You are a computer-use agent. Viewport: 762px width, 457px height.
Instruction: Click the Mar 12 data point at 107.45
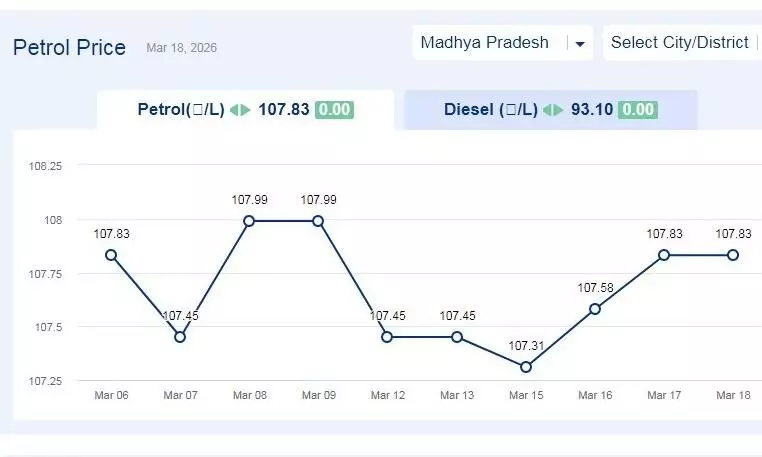click(387, 337)
